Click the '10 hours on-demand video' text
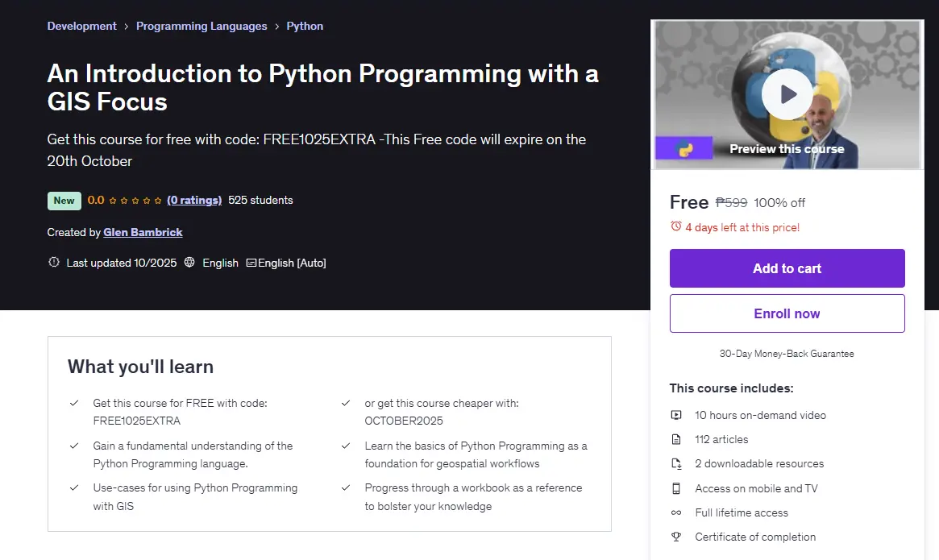Image resolution: width=939 pixels, height=560 pixels. click(761, 415)
